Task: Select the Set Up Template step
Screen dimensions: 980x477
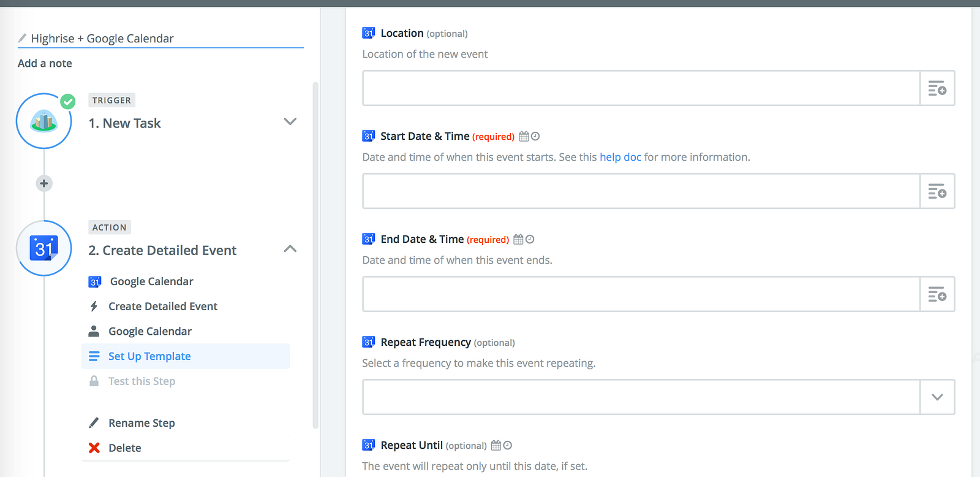Action: pos(186,356)
